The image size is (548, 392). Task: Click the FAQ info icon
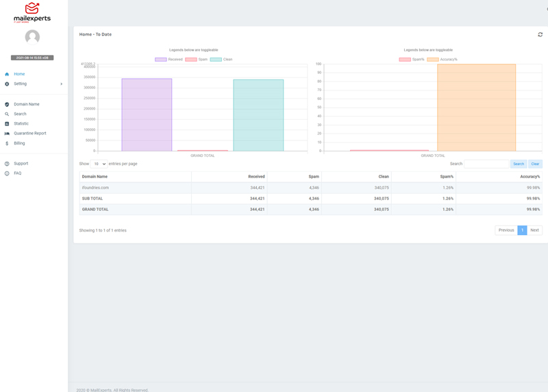(x=7, y=173)
